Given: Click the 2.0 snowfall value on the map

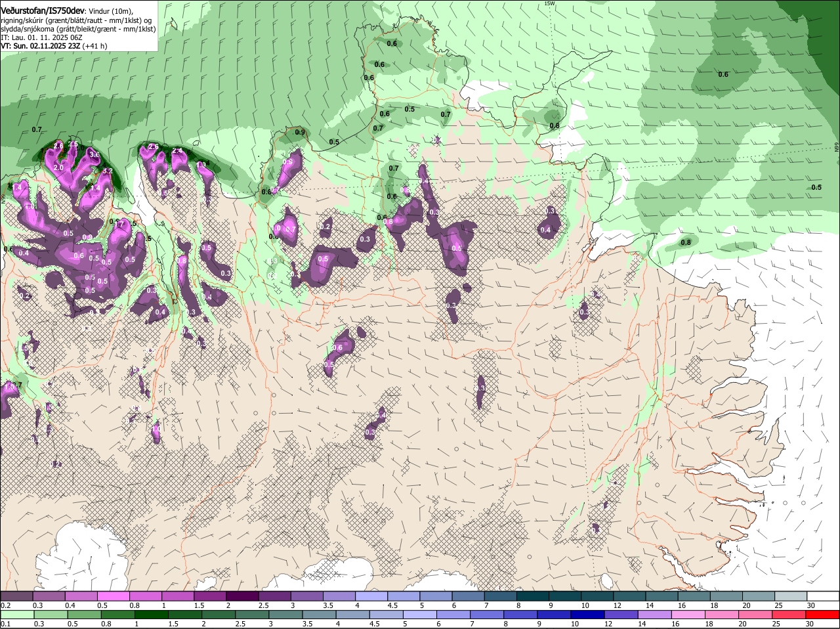Looking at the screenshot, I should tap(58, 167).
